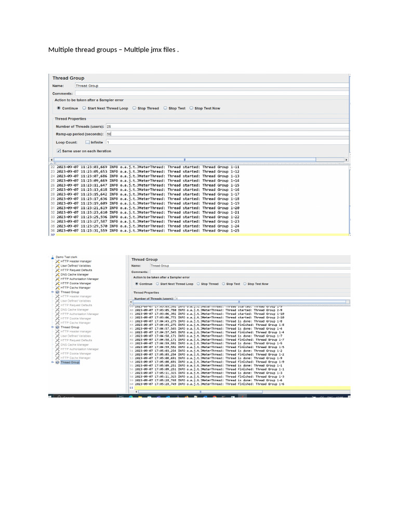
Task: Select Start Next Thread Loop in lower panel
Action: [157, 284]
